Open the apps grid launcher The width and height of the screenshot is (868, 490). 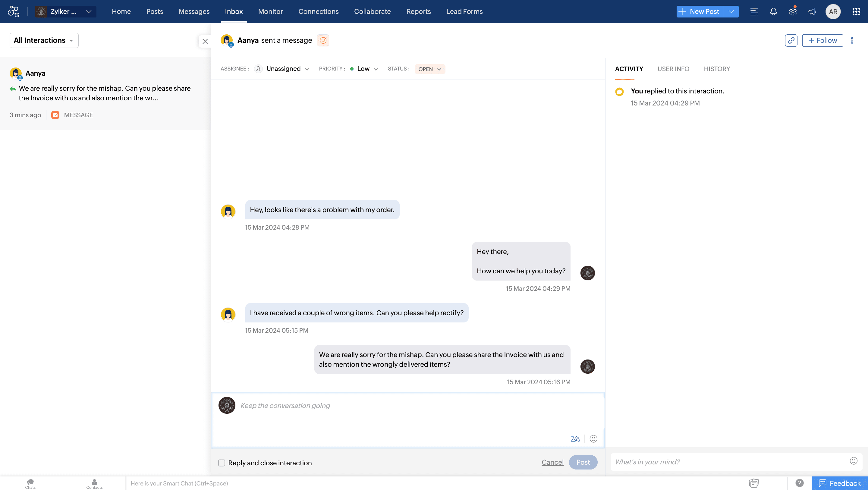point(856,11)
